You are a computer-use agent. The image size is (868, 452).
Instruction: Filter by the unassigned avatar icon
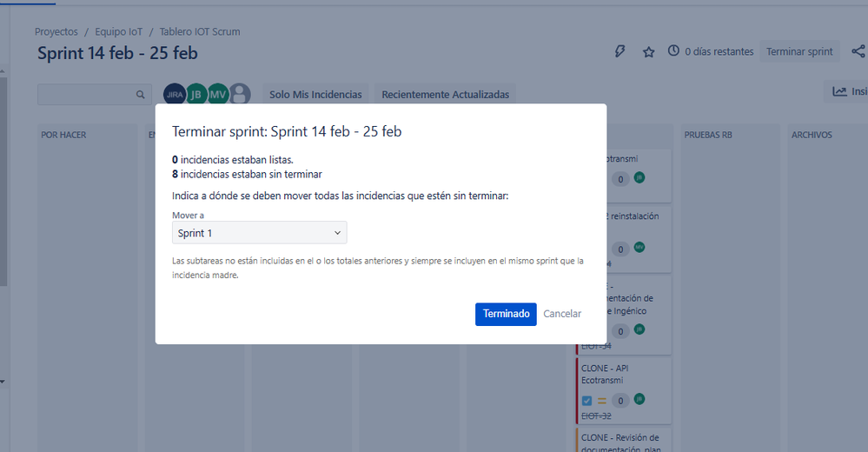click(x=240, y=94)
